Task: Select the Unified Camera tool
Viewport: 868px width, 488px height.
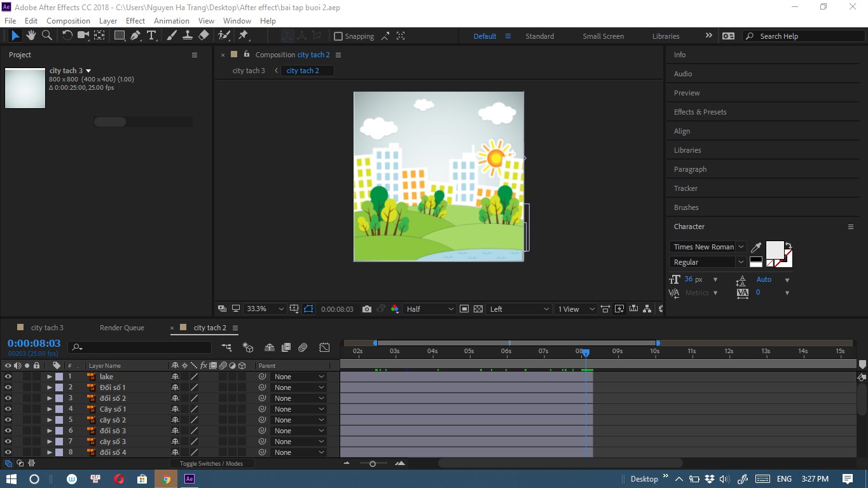Action: 83,36
